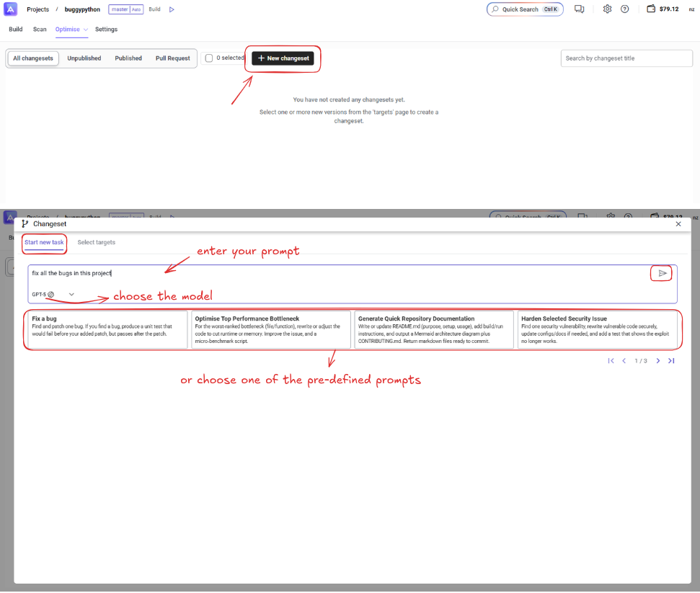Focus the Search by changeset title field

point(626,58)
